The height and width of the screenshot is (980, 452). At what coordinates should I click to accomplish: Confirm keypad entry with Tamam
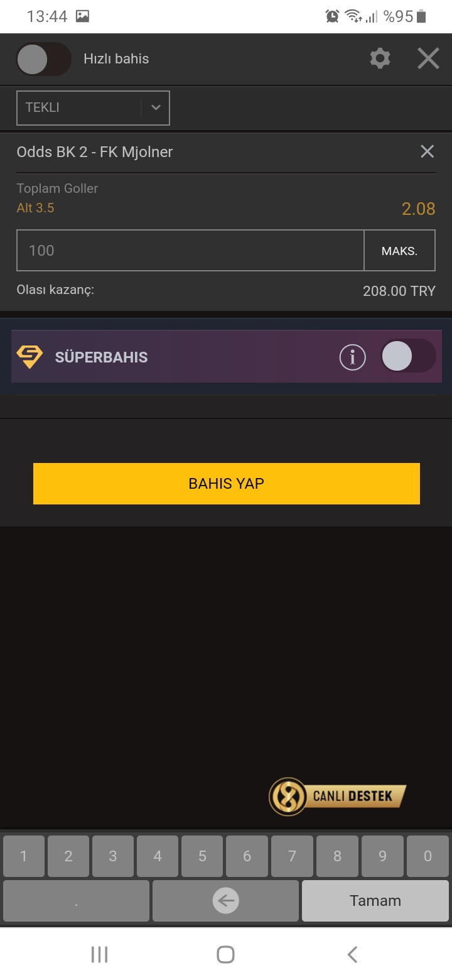coord(375,901)
